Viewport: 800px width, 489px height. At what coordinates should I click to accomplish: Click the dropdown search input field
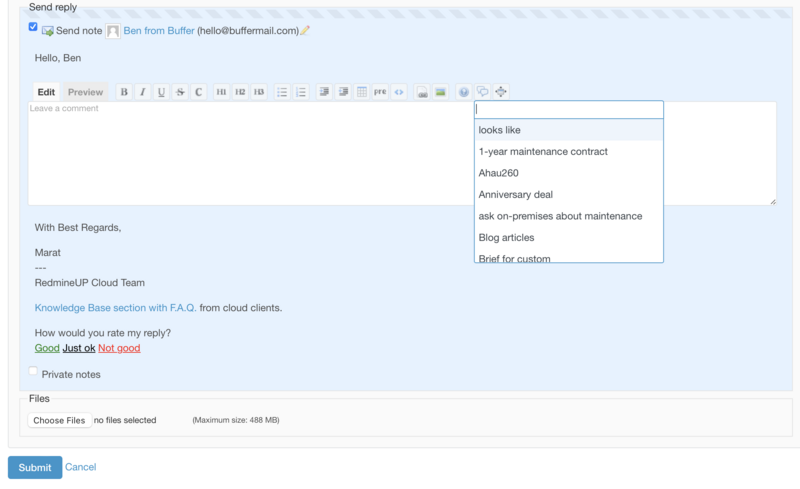pos(568,110)
